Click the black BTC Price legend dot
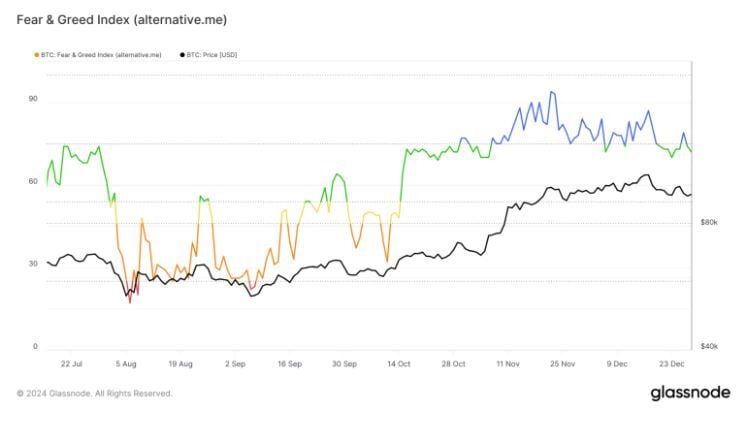 [x=182, y=54]
